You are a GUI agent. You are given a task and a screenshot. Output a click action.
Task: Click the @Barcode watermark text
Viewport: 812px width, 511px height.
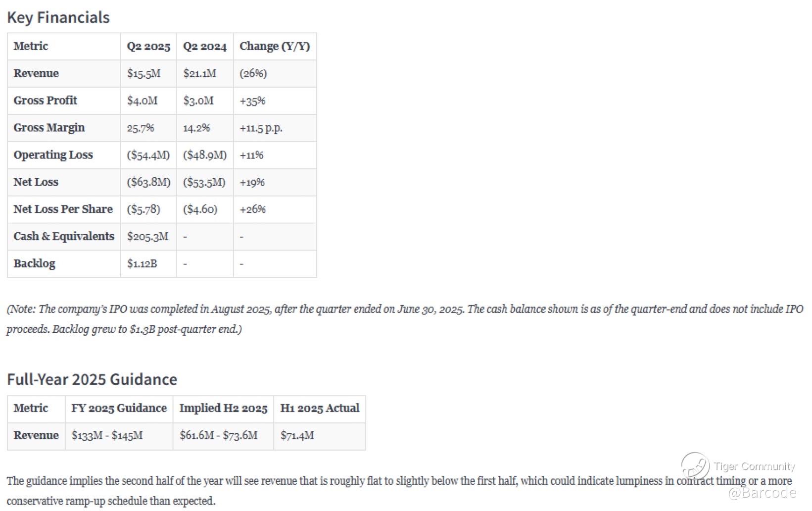point(762,492)
